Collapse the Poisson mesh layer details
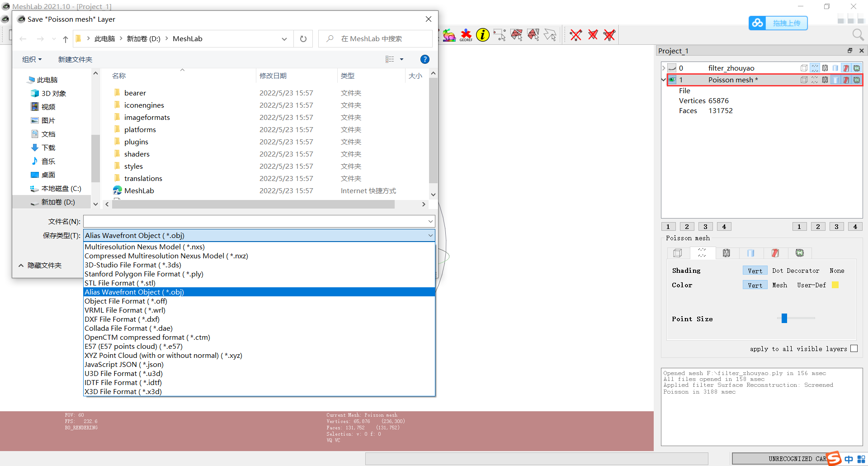This screenshot has height=466, width=868. tap(664, 80)
